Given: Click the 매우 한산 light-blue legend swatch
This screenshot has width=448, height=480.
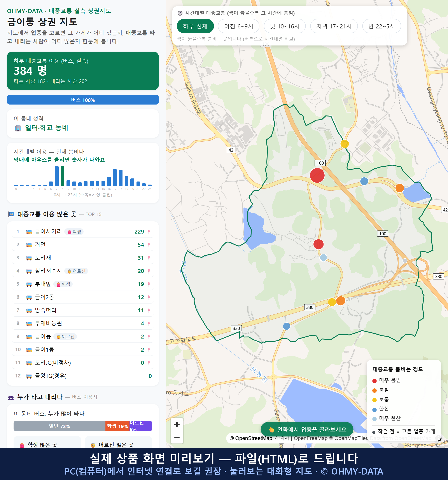Looking at the screenshot, I should coord(374,419).
